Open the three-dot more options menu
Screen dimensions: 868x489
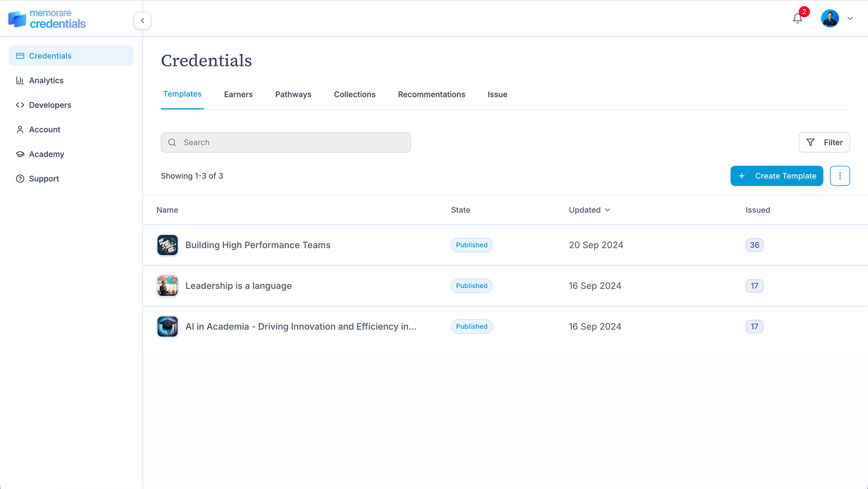pyautogui.click(x=840, y=176)
